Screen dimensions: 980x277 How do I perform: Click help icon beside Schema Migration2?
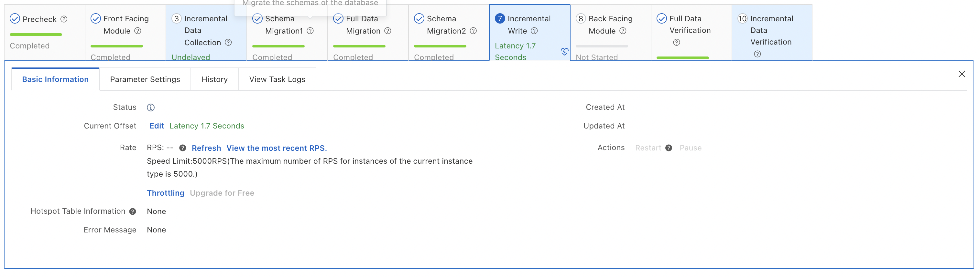coord(473,31)
